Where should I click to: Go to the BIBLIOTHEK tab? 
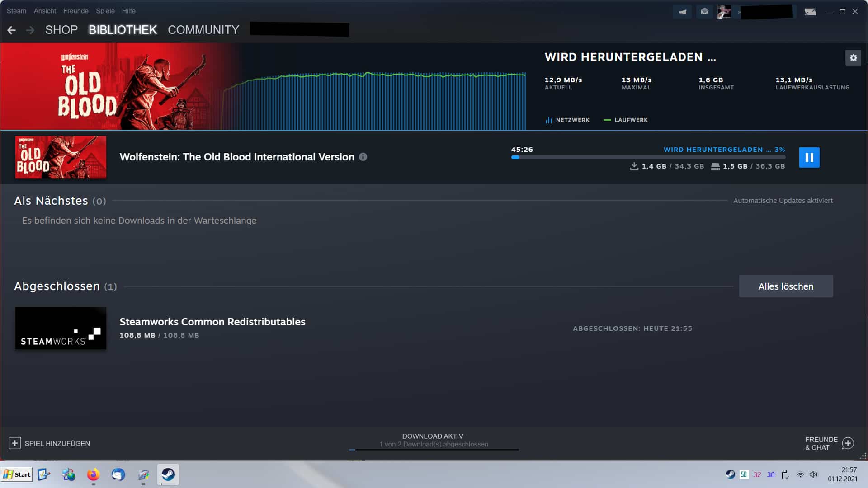(123, 30)
